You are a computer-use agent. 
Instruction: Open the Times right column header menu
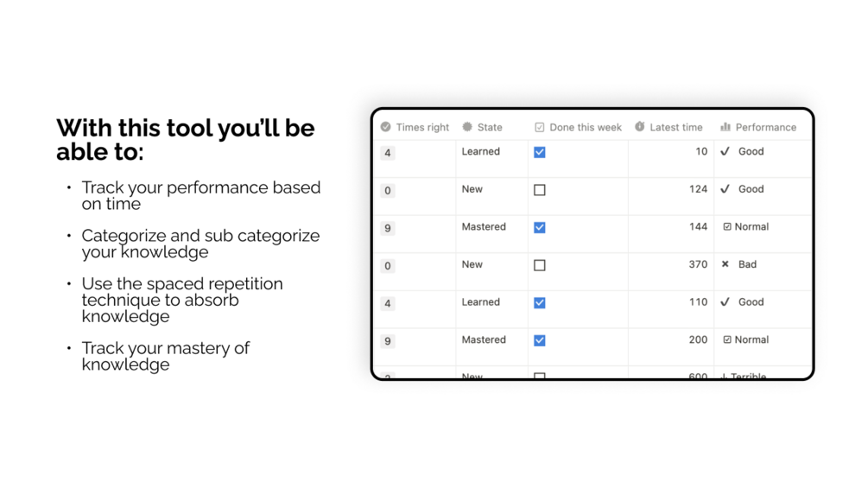coord(422,127)
